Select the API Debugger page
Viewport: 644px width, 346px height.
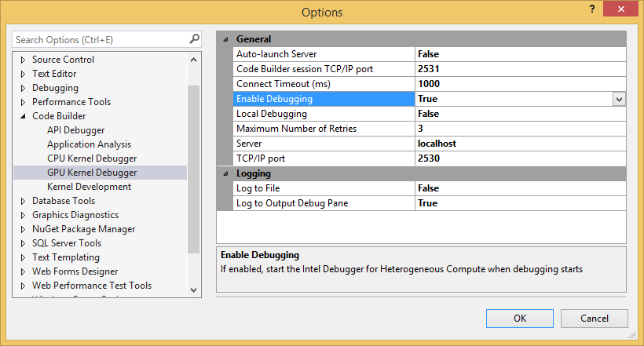[75, 130]
